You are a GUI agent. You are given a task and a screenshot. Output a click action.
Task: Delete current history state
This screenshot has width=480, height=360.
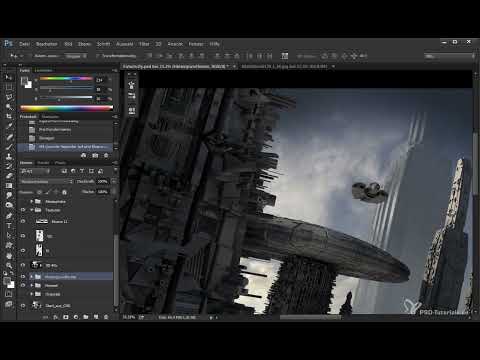[106, 156]
